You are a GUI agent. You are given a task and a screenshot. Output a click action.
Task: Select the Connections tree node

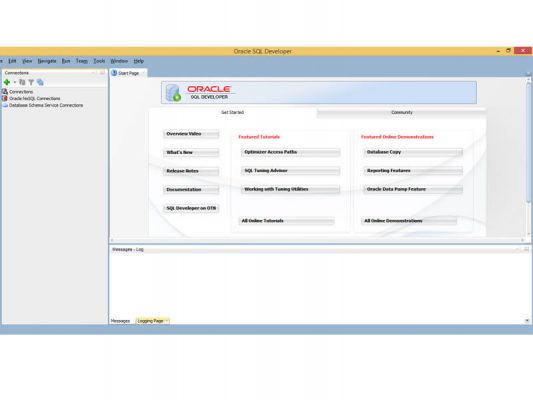[x=21, y=92]
